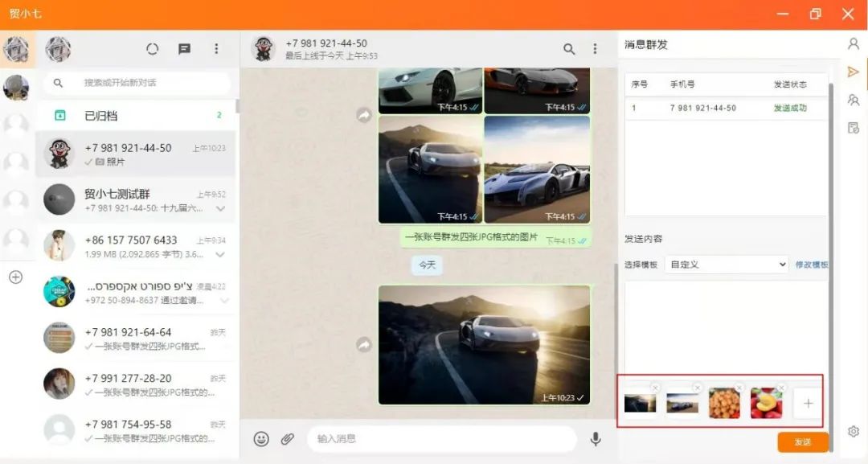
Task: Select the peach and apples attachment thumbnail
Action: [x=766, y=403]
